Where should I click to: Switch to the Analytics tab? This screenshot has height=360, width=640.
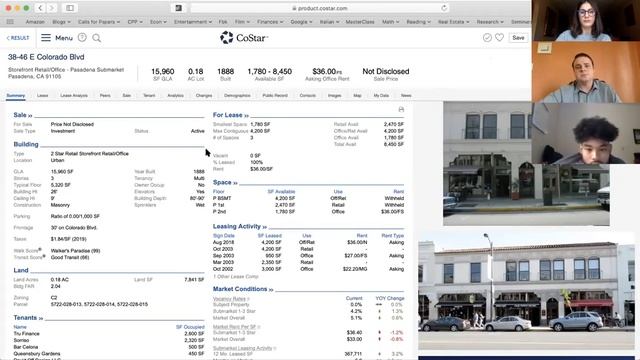coord(176,95)
